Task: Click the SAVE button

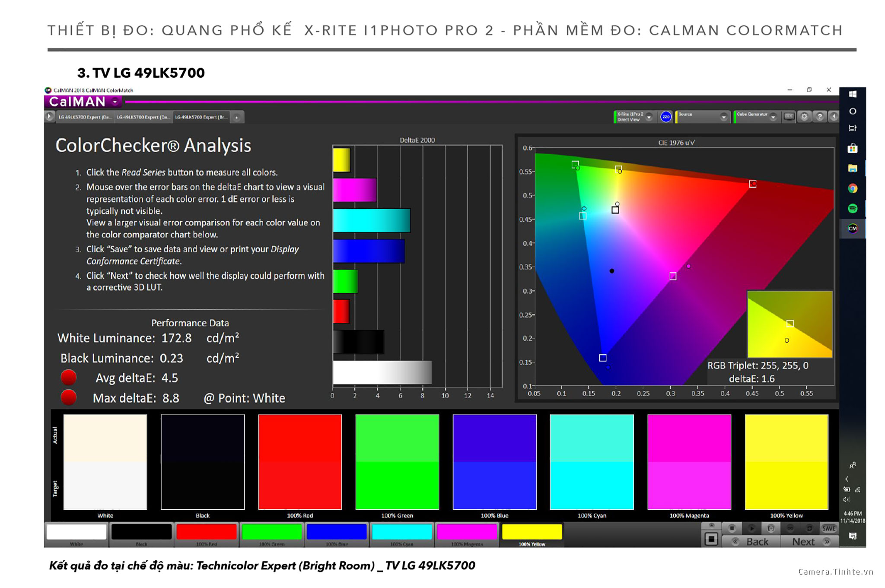Action: click(x=828, y=528)
